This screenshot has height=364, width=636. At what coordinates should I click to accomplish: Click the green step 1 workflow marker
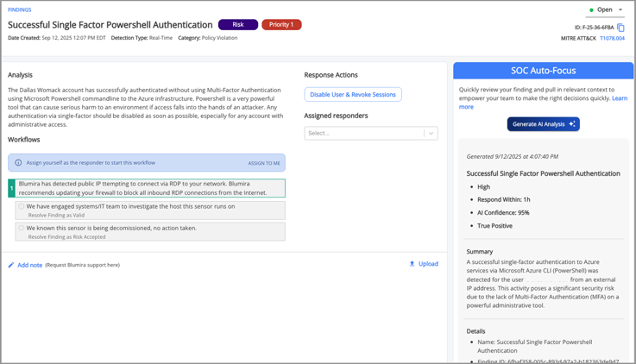pos(11,187)
